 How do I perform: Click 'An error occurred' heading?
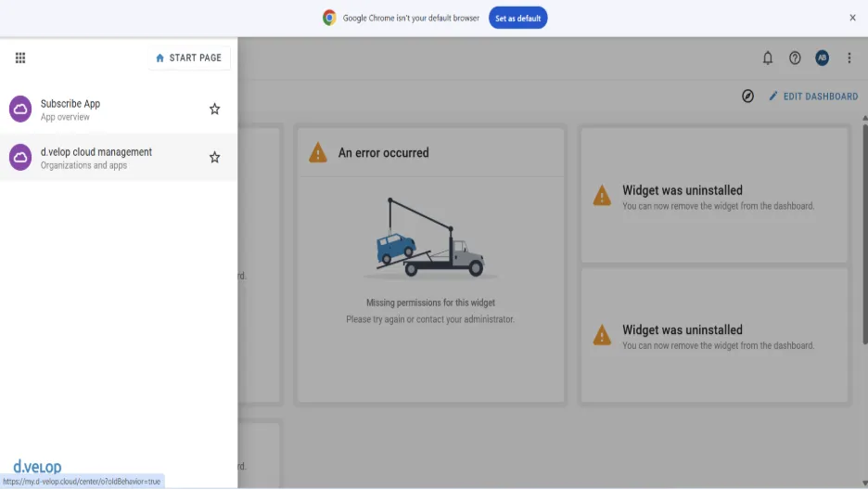coord(383,153)
